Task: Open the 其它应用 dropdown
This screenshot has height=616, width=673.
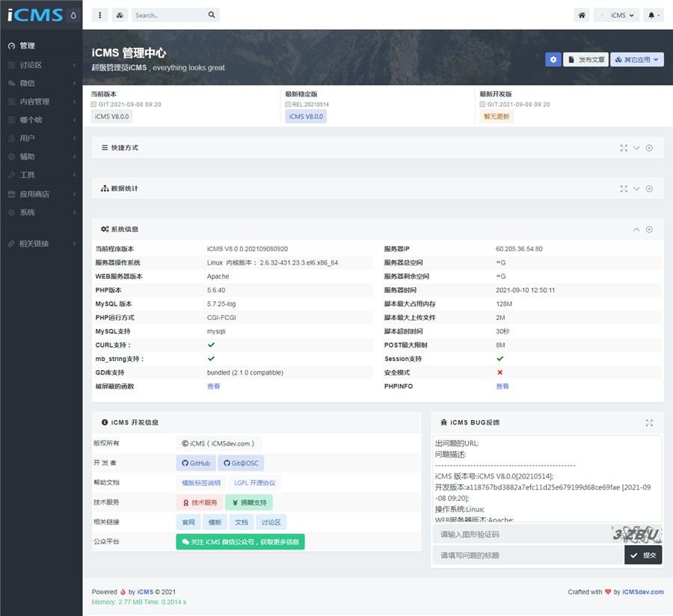Action: point(637,60)
